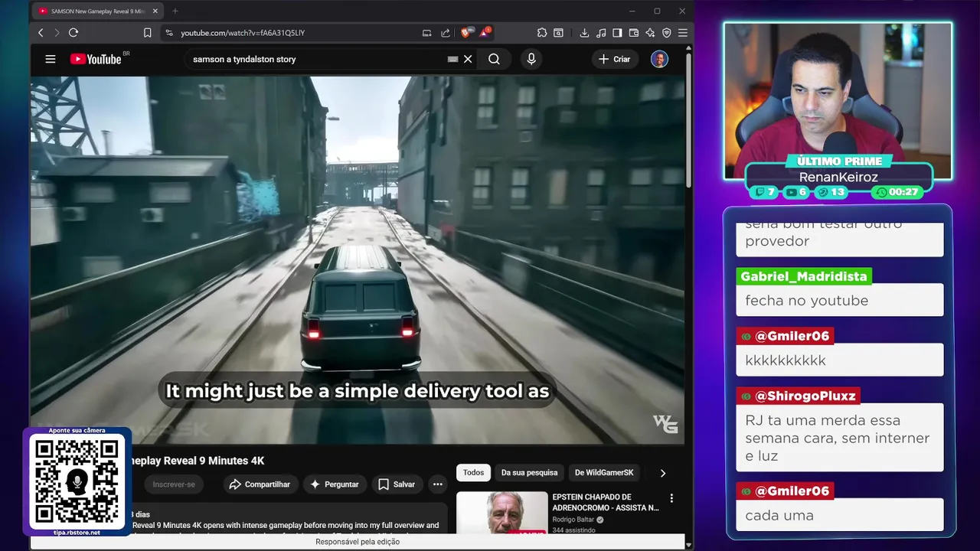Close the SAMSON gameplay browser tab
The width and height of the screenshot is (980, 551).
[155, 11]
